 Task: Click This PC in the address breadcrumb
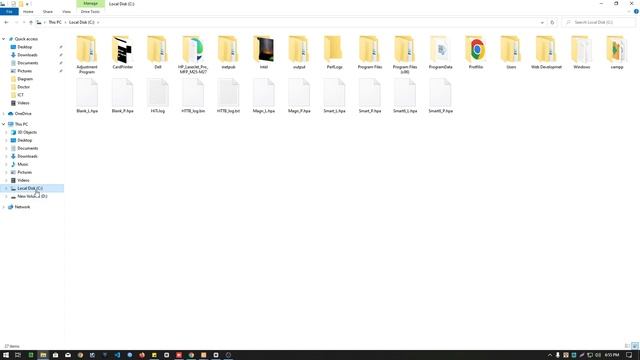click(x=55, y=22)
